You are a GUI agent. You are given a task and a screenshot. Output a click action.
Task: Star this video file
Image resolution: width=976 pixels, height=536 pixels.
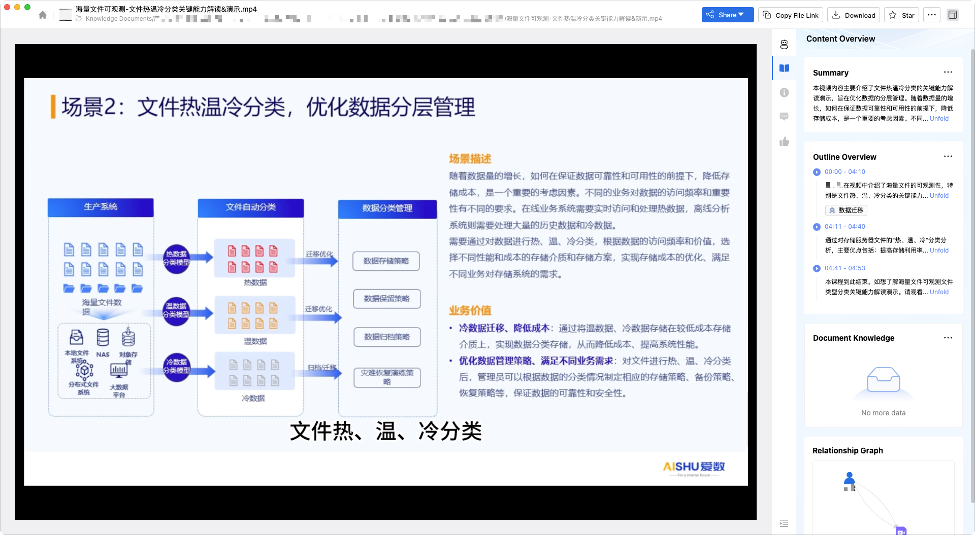901,15
